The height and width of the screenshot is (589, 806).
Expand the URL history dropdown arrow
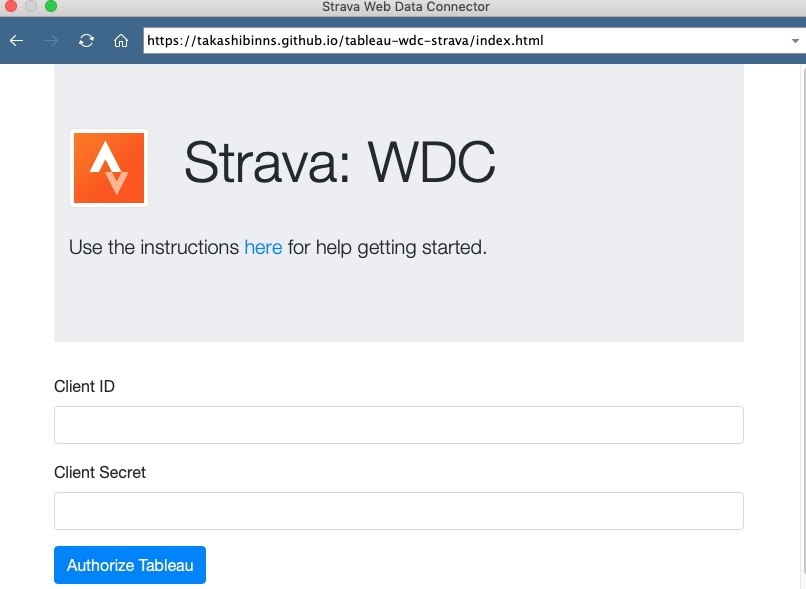pos(795,41)
